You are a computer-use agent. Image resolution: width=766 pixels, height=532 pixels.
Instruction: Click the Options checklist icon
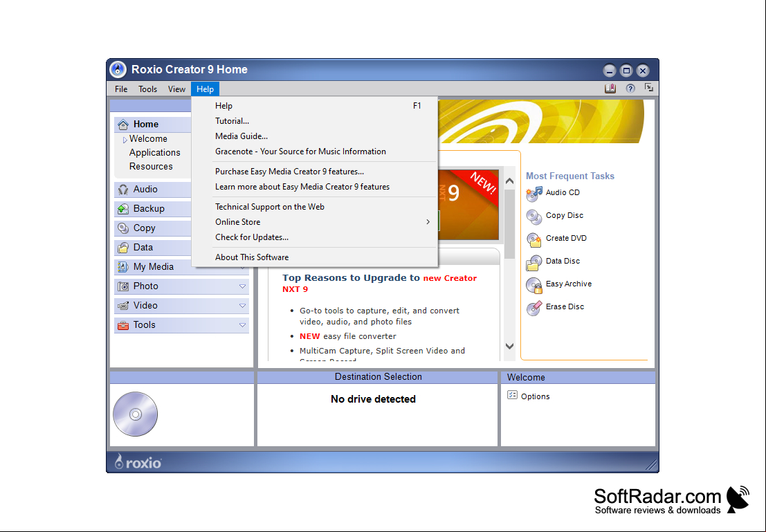[x=512, y=395]
